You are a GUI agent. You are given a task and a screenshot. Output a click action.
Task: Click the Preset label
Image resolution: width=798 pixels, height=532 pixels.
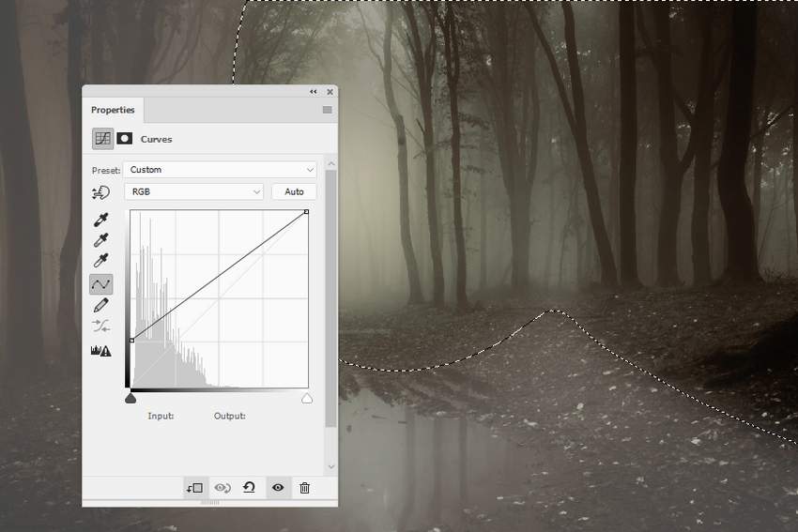(106, 171)
